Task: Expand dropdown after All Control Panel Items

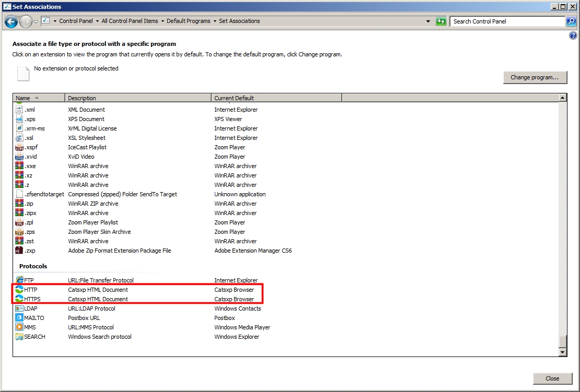Action: [163, 21]
